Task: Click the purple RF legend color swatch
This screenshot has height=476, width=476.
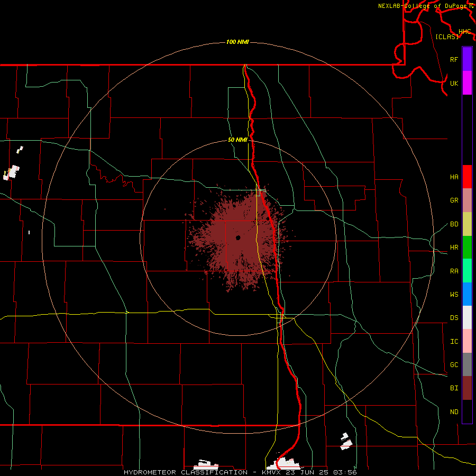Action: [467, 59]
